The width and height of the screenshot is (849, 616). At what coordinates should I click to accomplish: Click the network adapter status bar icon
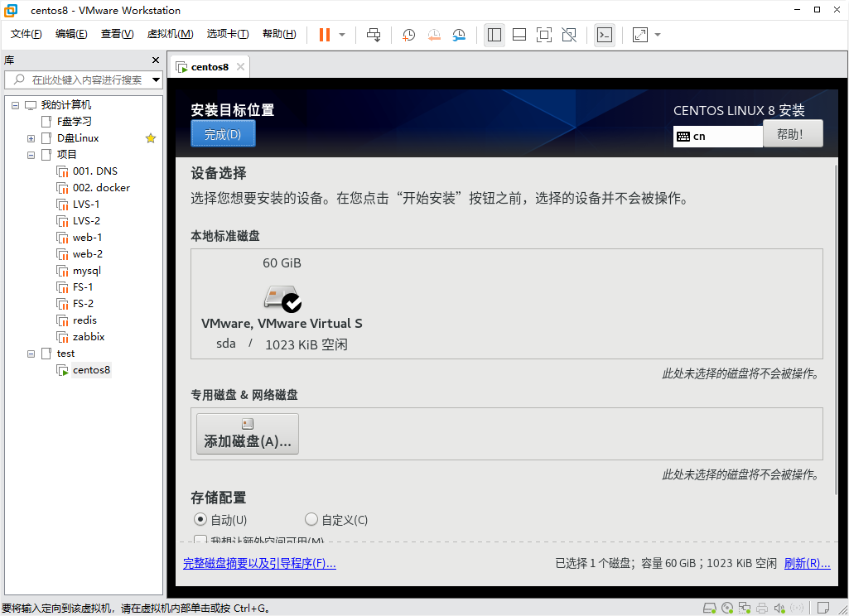pos(745,608)
